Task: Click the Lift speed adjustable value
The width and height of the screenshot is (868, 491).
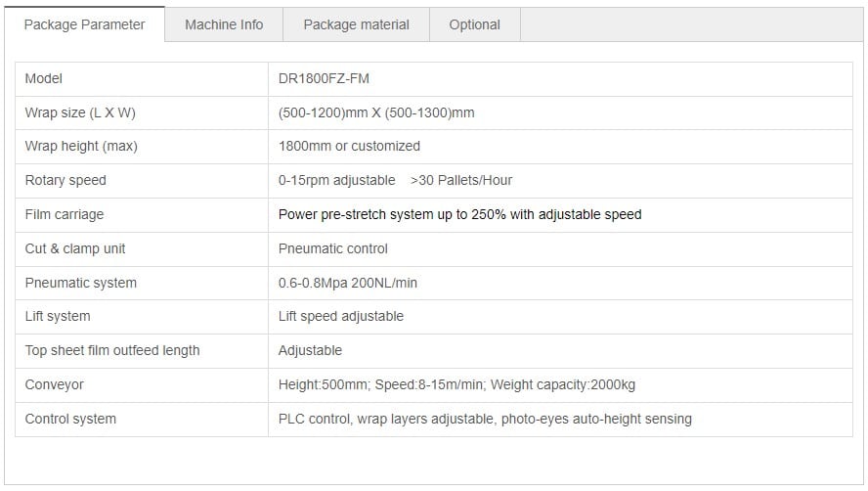Action: pos(340,317)
